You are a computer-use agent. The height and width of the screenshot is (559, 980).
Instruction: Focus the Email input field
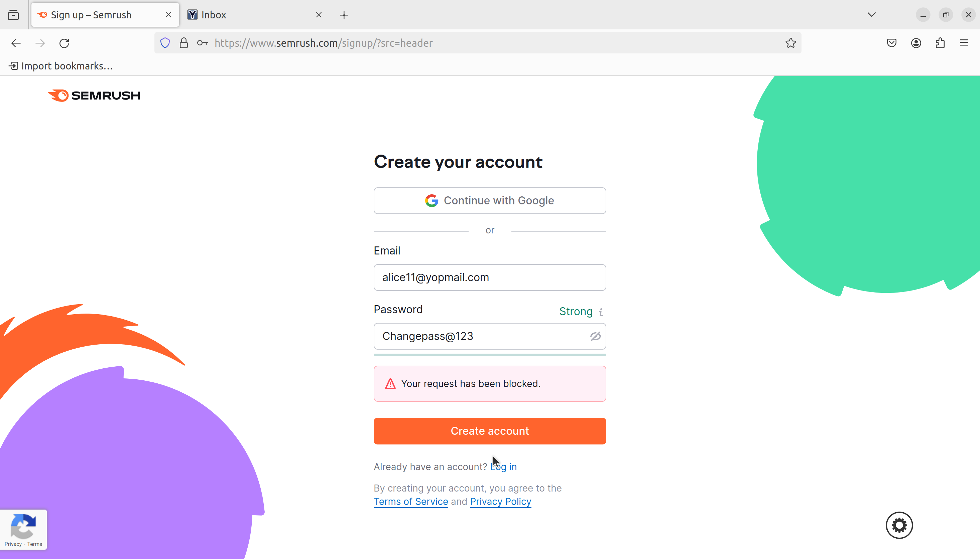490,277
